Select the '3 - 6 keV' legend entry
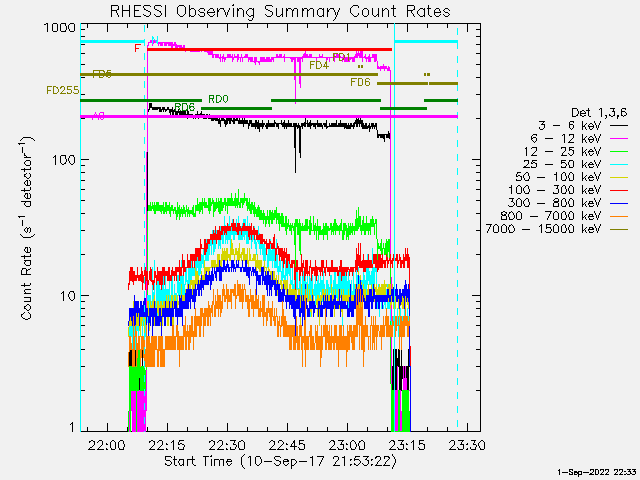The image size is (640, 480). tap(583, 126)
